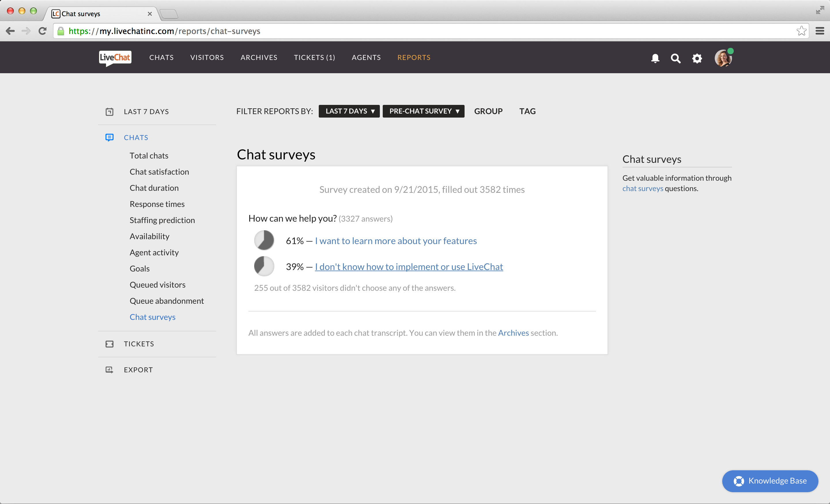The image size is (830, 504).
Task: Select the calendar icon next to LAST 7 DAYS
Action: [110, 112]
